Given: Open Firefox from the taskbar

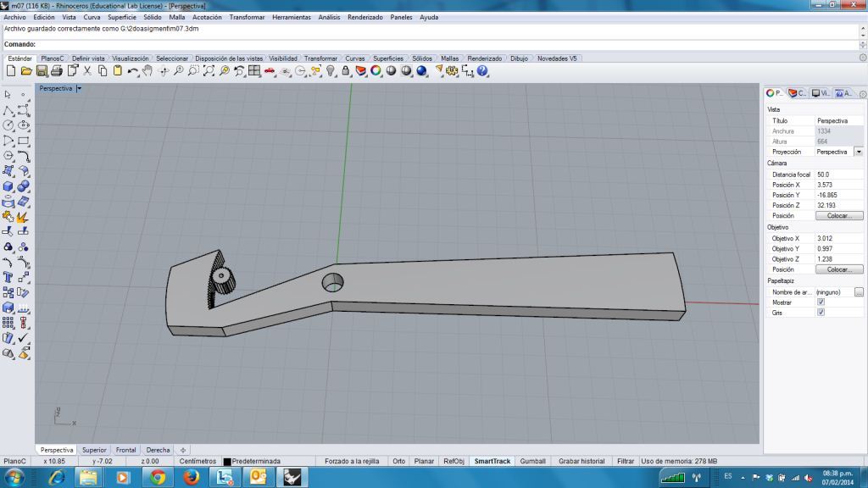Looking at the screenshot, I should click(192, 477).
